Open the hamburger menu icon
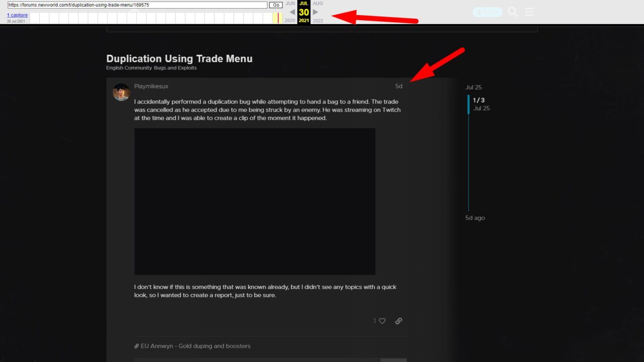The image size is (644, 362). 529,12
